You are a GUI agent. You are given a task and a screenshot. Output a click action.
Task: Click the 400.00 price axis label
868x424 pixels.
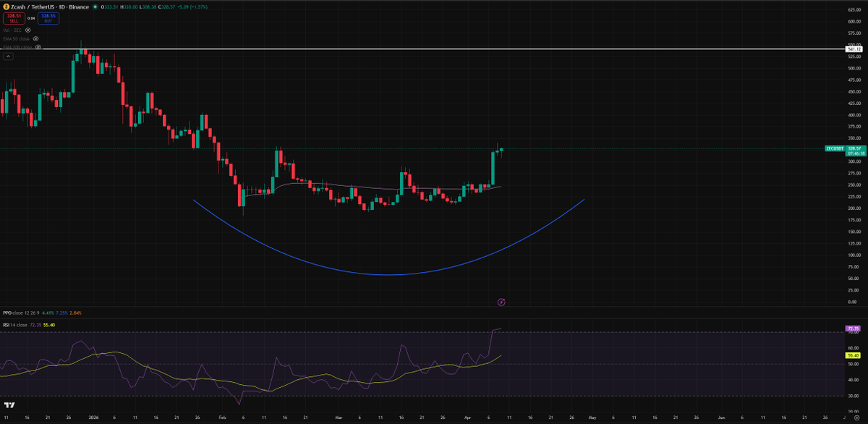854,115
